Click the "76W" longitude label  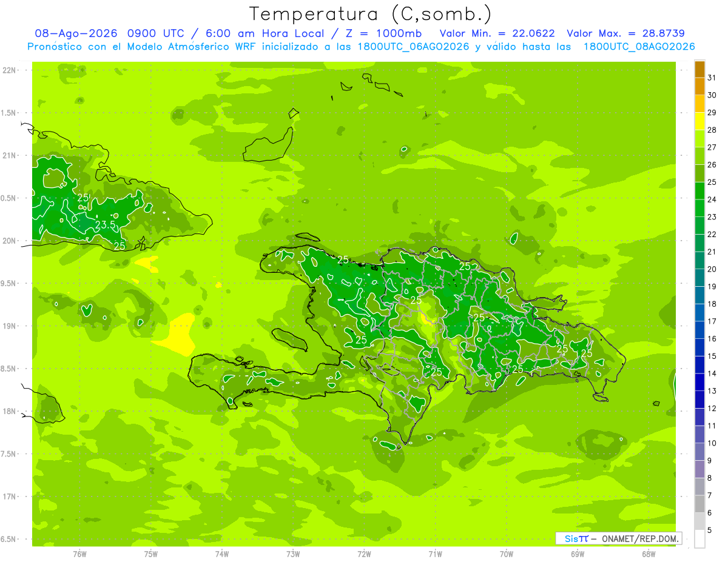click(79, 553)
